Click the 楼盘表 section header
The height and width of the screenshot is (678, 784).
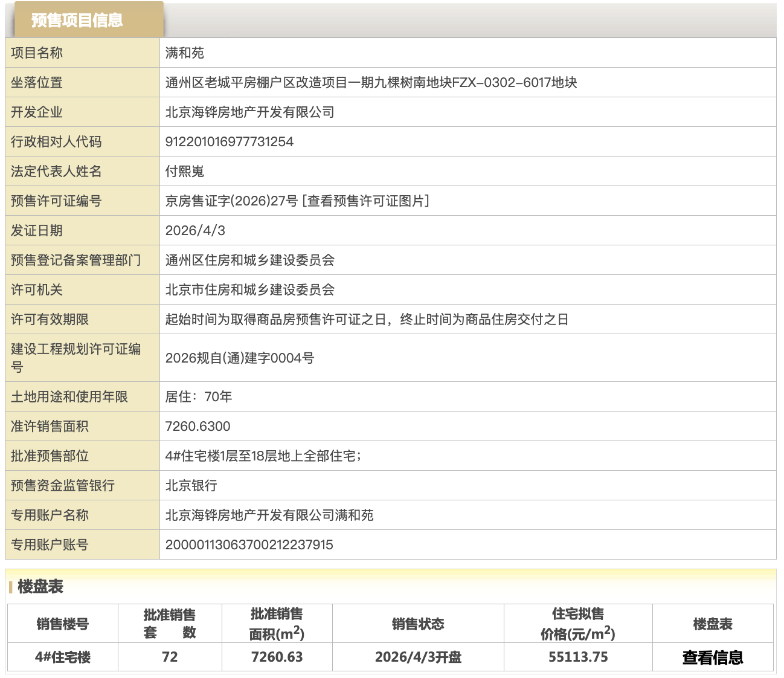[41, 586]
